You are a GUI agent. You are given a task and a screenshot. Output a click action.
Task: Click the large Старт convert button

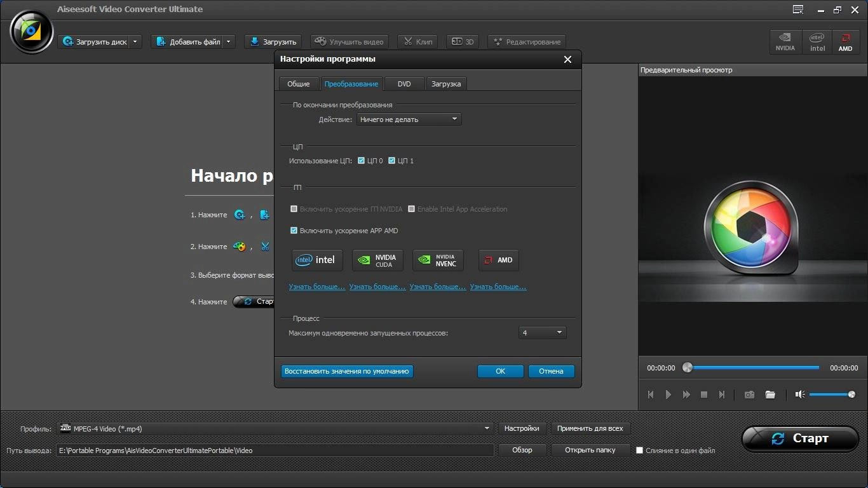point(800,438)
